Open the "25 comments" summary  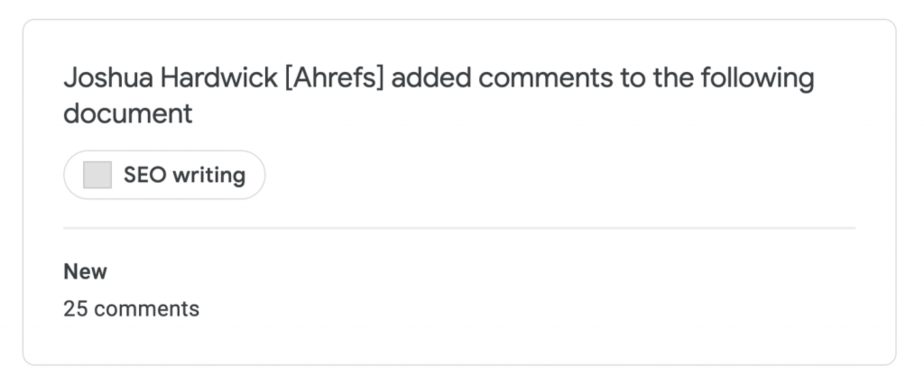point(131,309)
